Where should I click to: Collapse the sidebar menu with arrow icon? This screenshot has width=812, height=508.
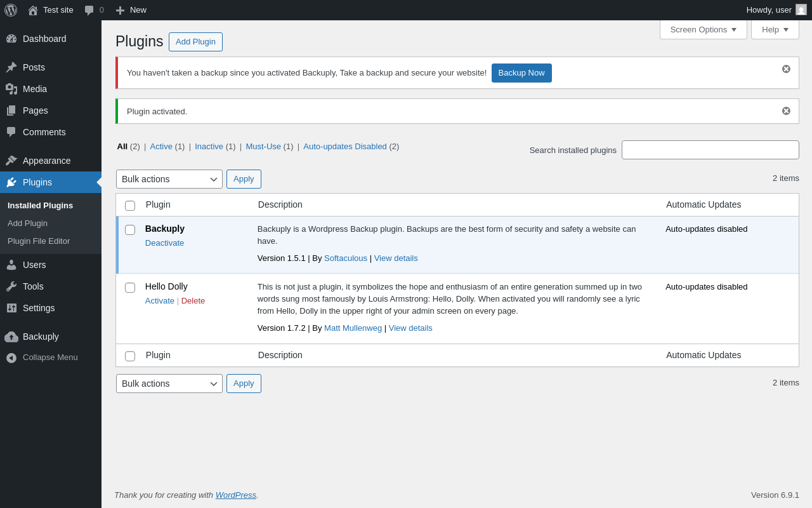(x=11, y=358)
